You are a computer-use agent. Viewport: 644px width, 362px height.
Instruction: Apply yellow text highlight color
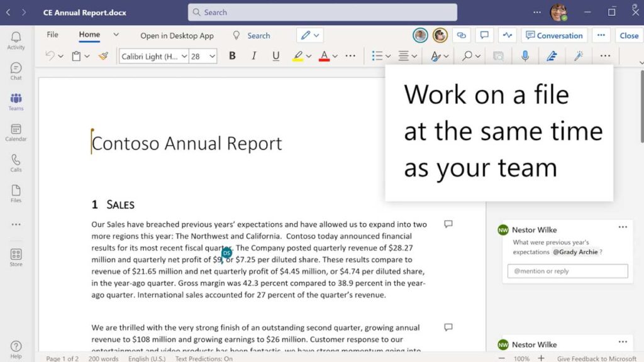(297, 56)
